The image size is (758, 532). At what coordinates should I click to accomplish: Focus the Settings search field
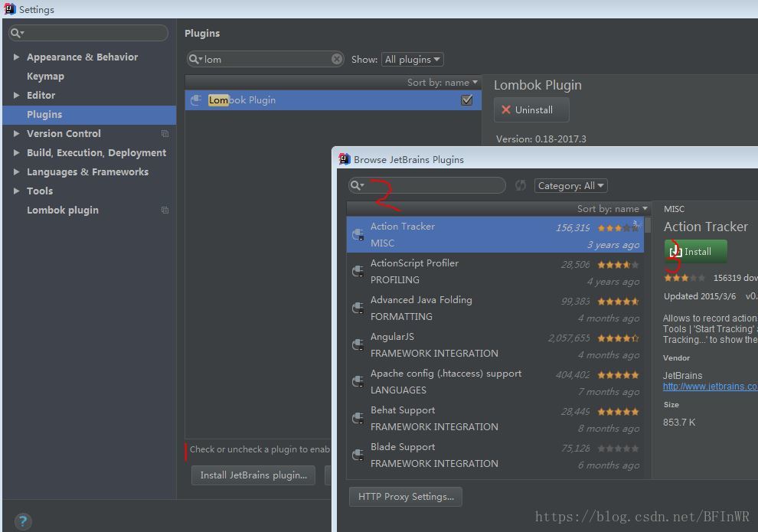point(89,33)
